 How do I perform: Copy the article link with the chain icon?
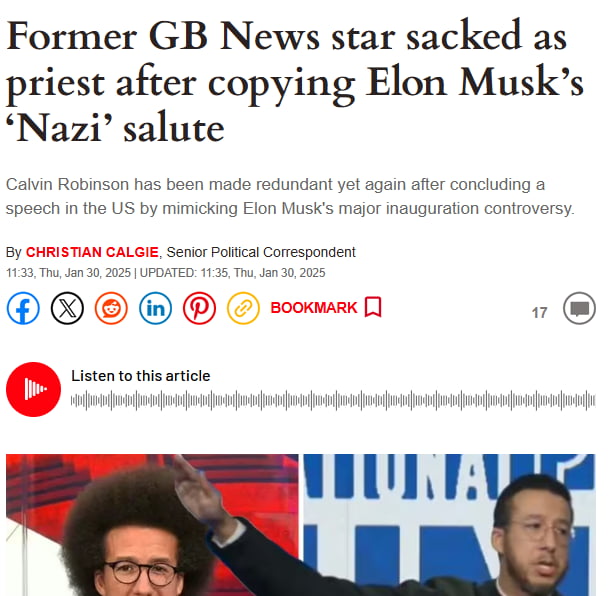244,308
